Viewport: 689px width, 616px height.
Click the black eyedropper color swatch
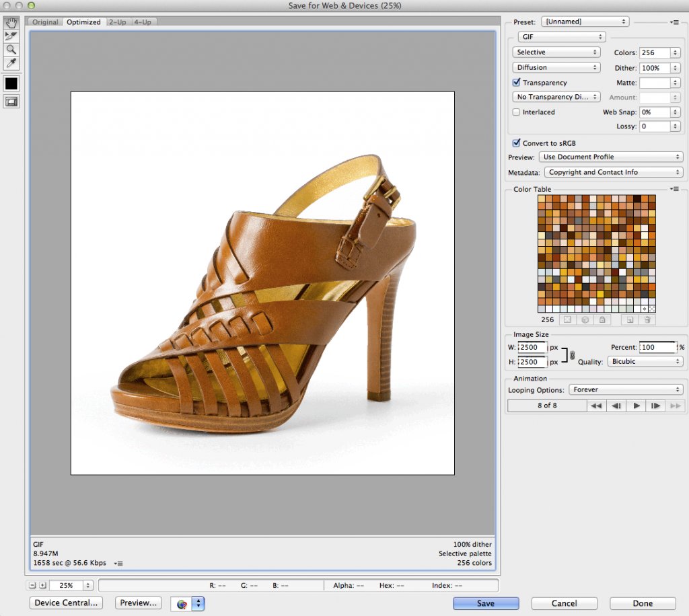point(11,83)
